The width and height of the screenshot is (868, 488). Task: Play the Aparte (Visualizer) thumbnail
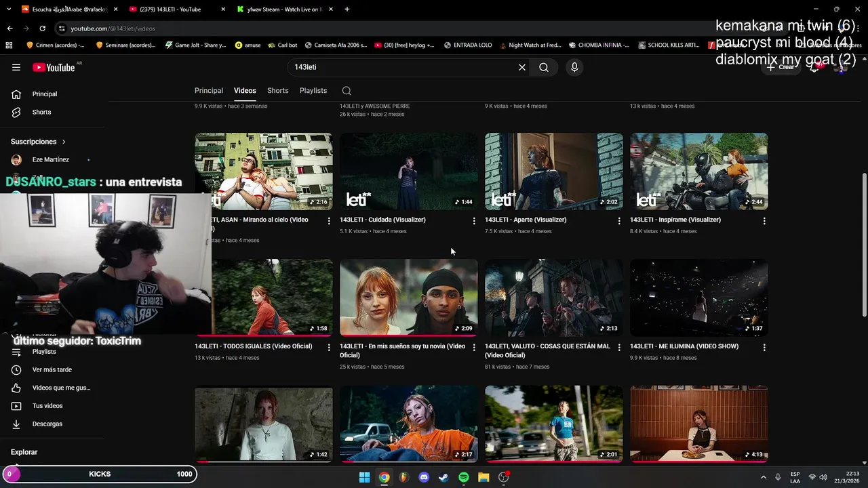(x=554, y=171)
